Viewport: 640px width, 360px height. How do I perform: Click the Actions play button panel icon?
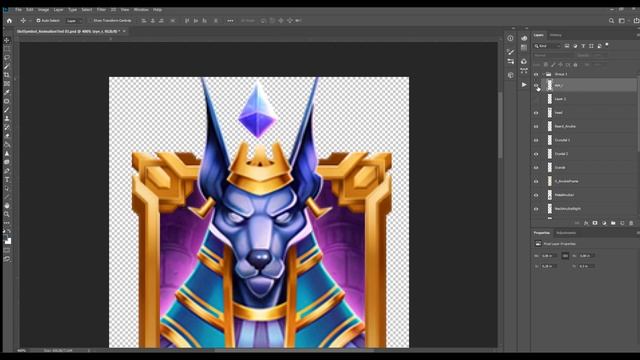tap(524, 84)
